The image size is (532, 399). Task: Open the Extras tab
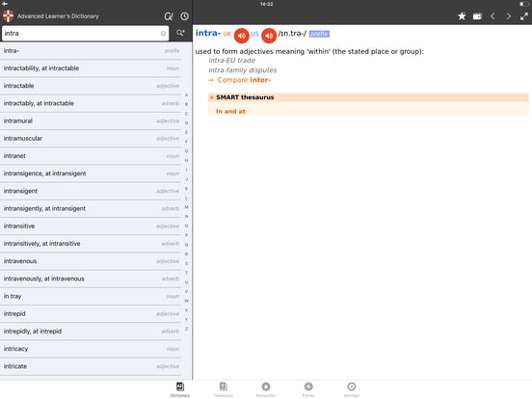tap(308, 389)
